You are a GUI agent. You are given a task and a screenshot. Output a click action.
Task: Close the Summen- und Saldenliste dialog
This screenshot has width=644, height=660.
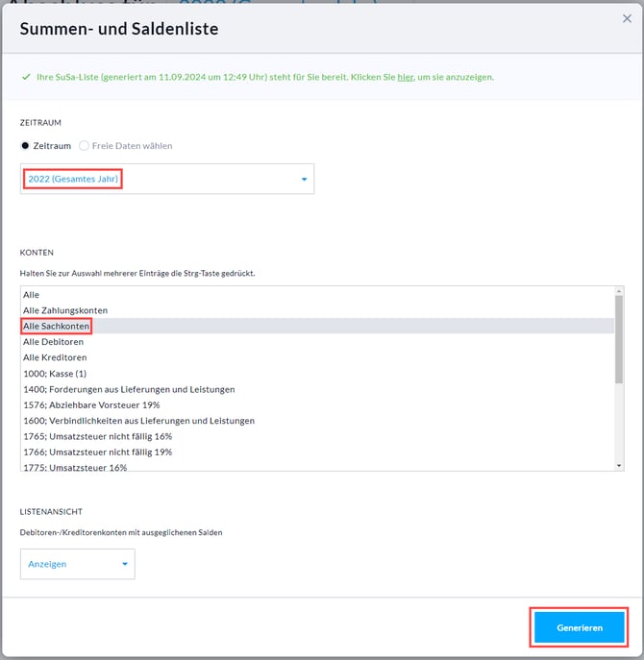(627, 18)
